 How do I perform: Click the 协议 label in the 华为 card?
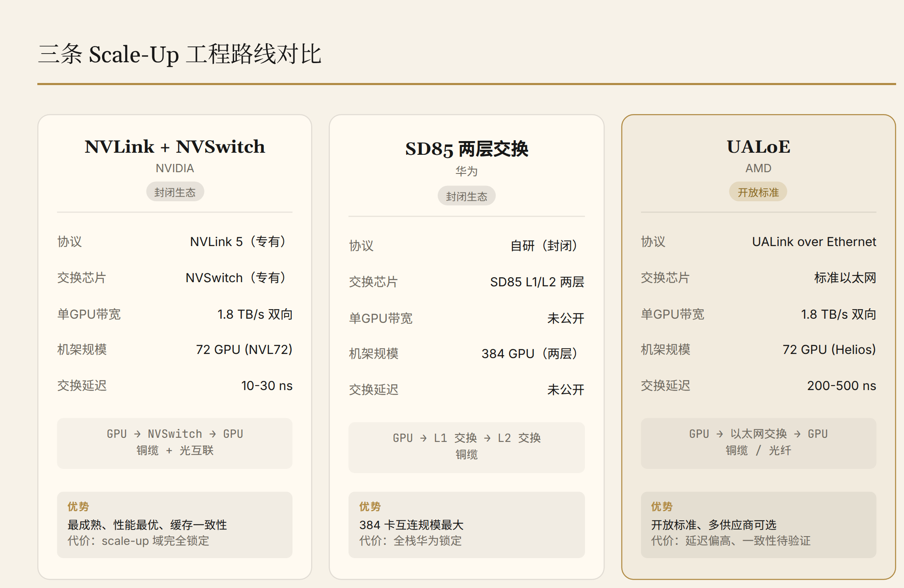(361, 246)
